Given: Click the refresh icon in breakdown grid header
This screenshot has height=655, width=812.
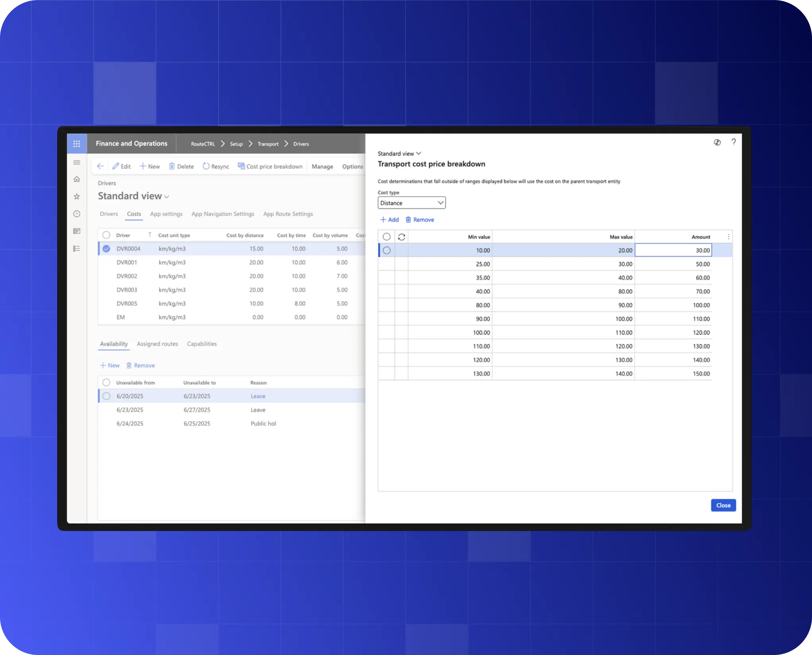Looking at the screenshot, I should click(402, 237).
